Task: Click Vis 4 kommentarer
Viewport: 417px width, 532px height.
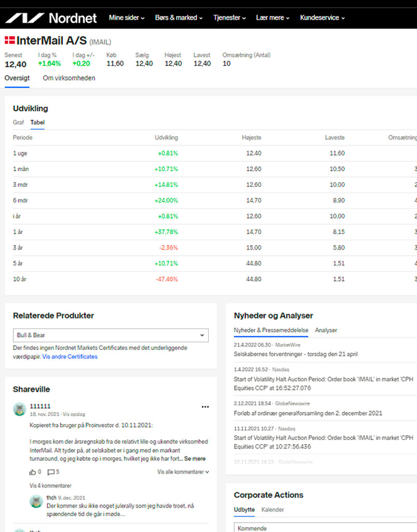Action: coord(50,486)
